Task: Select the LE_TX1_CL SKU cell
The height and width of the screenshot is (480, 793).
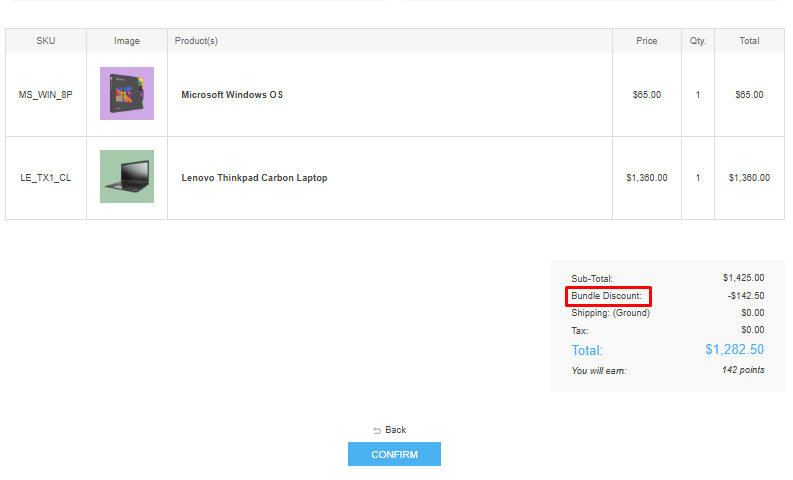Action: tap(46, 178)
